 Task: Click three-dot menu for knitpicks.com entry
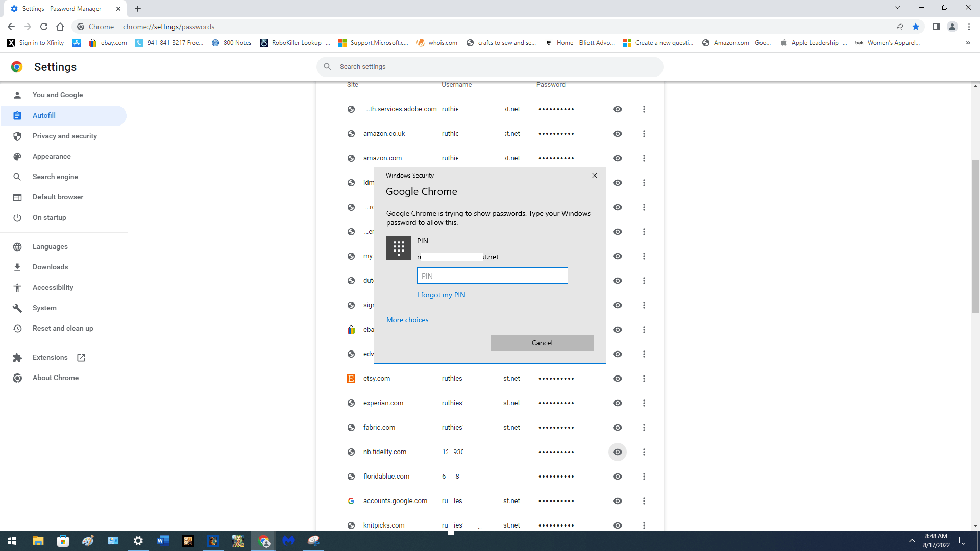(x=644, y=525)
